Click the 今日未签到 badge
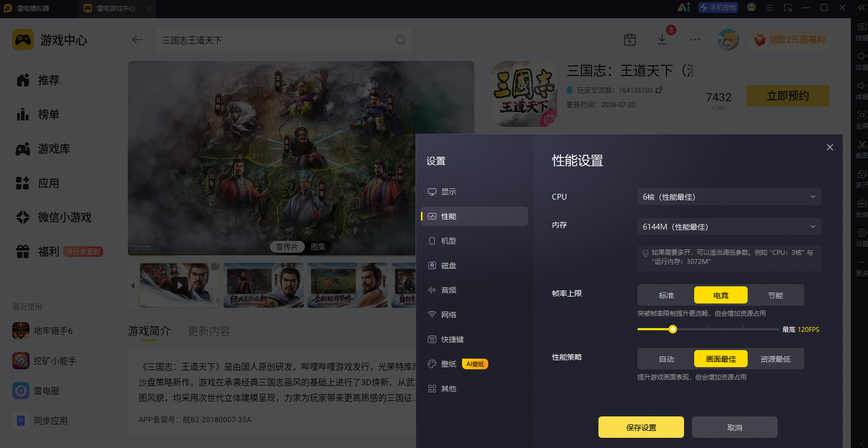 [x=83, y=252]
